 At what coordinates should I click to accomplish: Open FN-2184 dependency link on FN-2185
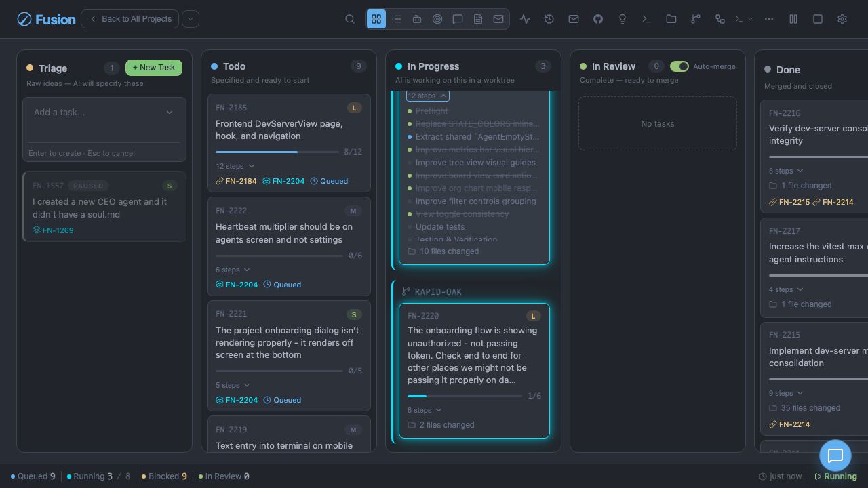point(236,181)
